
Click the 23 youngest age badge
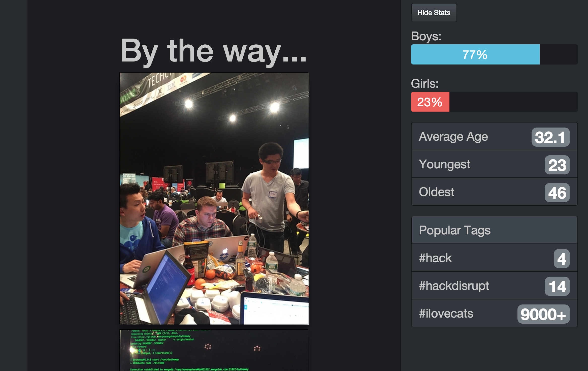[x=557, y=165]
